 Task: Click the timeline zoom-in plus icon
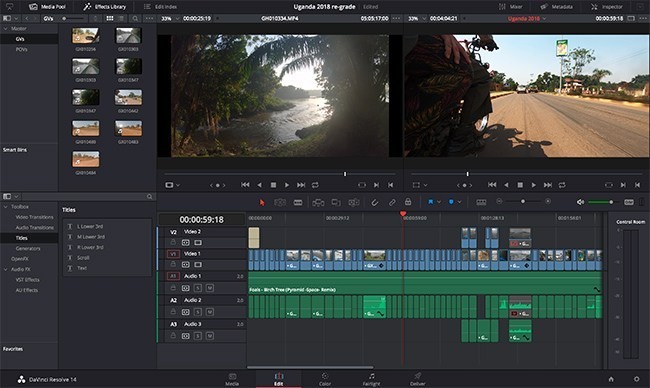548,201
